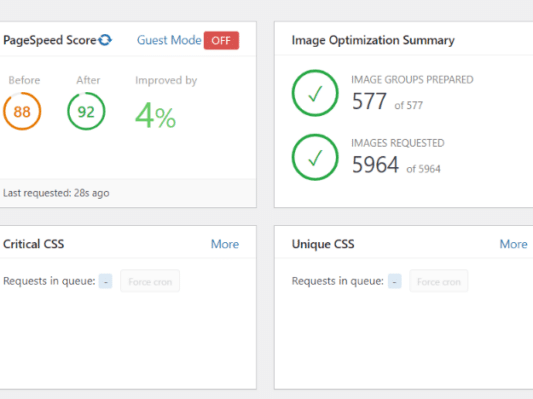Click 'Unique CSS' panel heading
The image size is (533, 399).
323,244
